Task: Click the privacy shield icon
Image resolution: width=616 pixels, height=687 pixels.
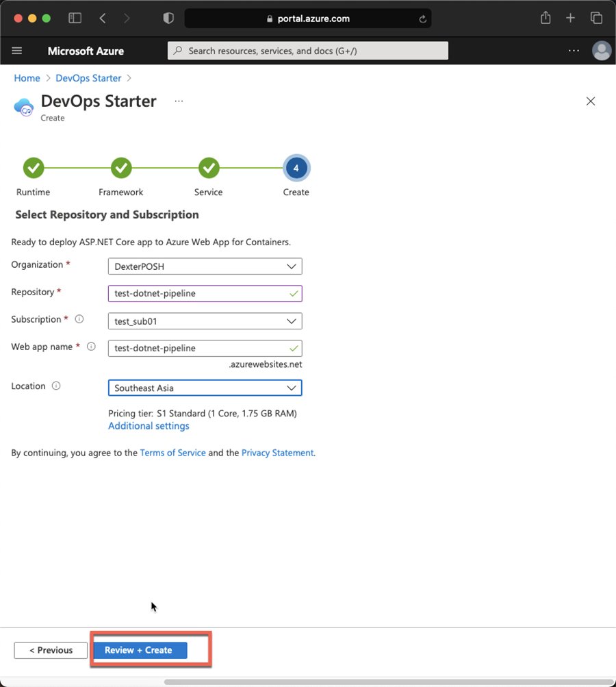Action: [x=168, y=18]
